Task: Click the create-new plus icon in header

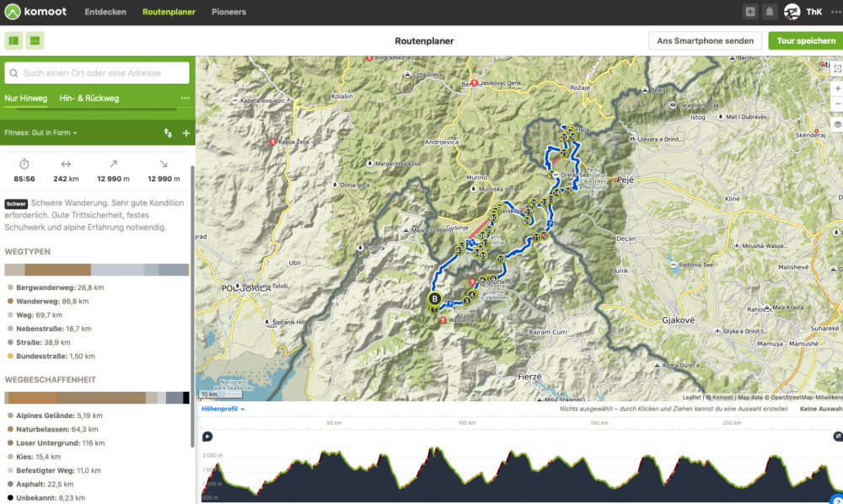Action: click(x=750, y=12)
